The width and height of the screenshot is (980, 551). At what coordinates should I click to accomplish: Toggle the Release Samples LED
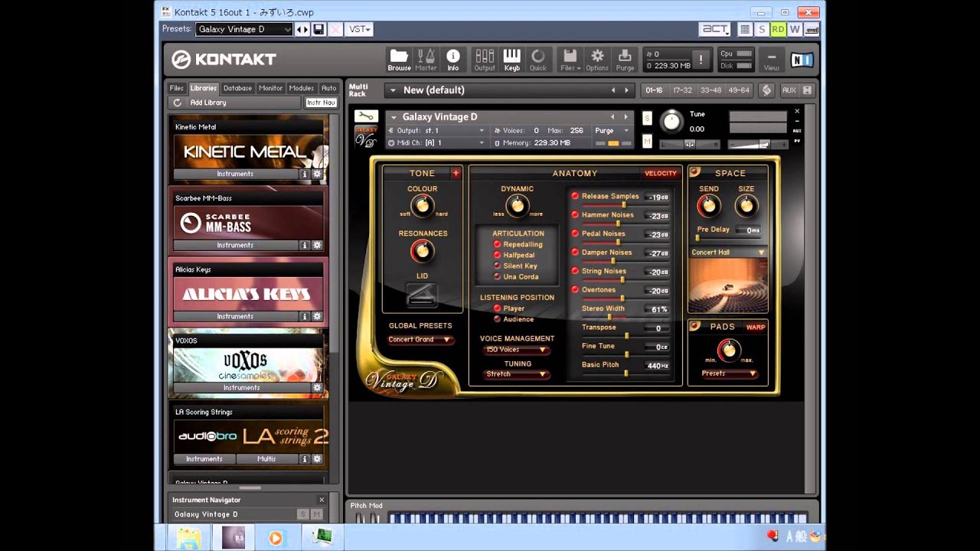575,196
